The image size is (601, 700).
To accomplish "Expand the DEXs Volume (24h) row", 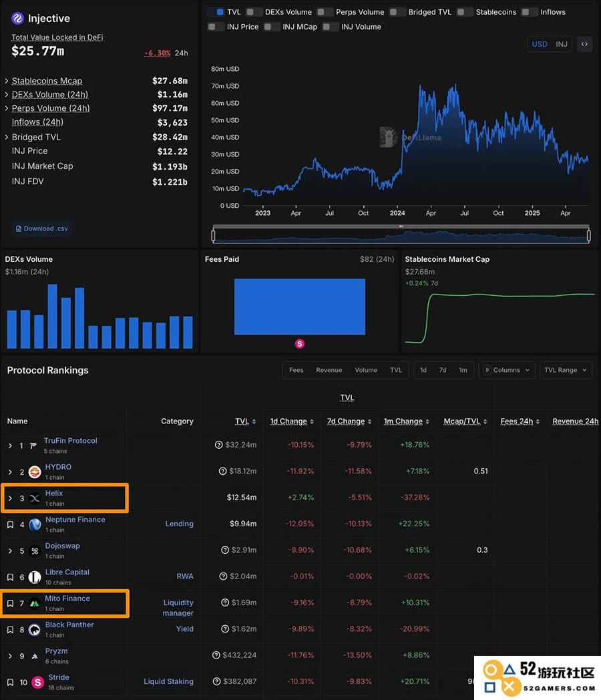I will [7, 95].
